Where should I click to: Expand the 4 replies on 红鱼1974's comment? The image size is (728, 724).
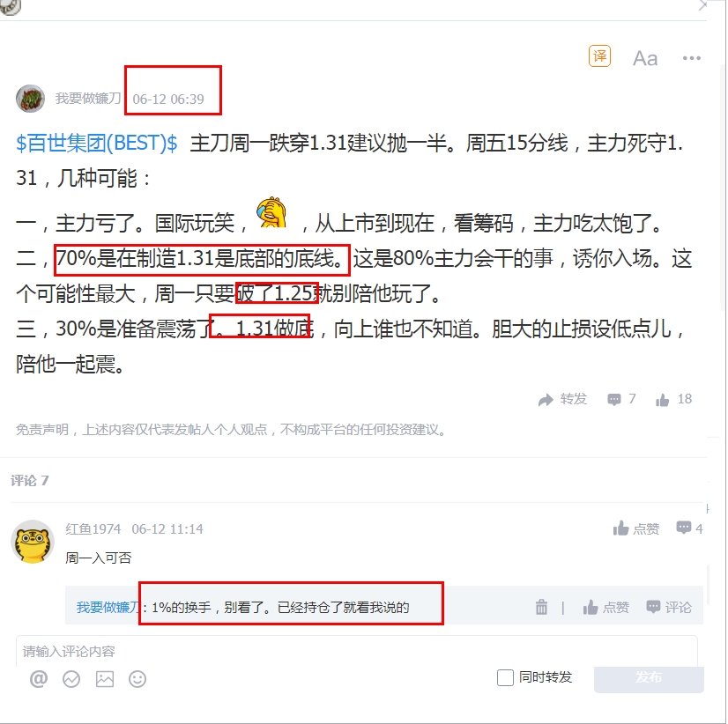click(689, 528)
